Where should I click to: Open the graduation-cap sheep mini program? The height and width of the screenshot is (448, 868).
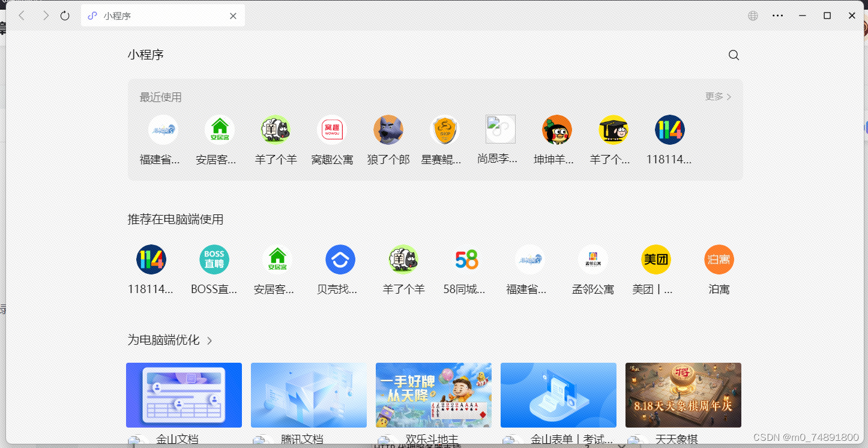[613, 130]
